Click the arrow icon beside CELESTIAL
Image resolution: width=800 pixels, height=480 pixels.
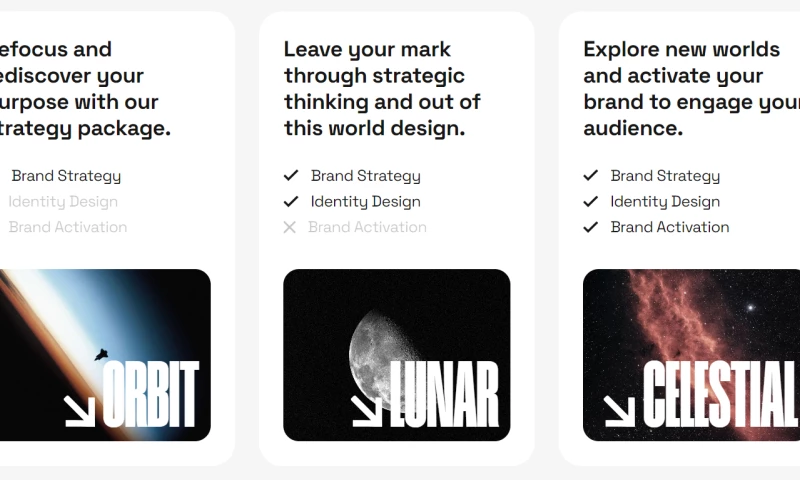tap(619, 410)
